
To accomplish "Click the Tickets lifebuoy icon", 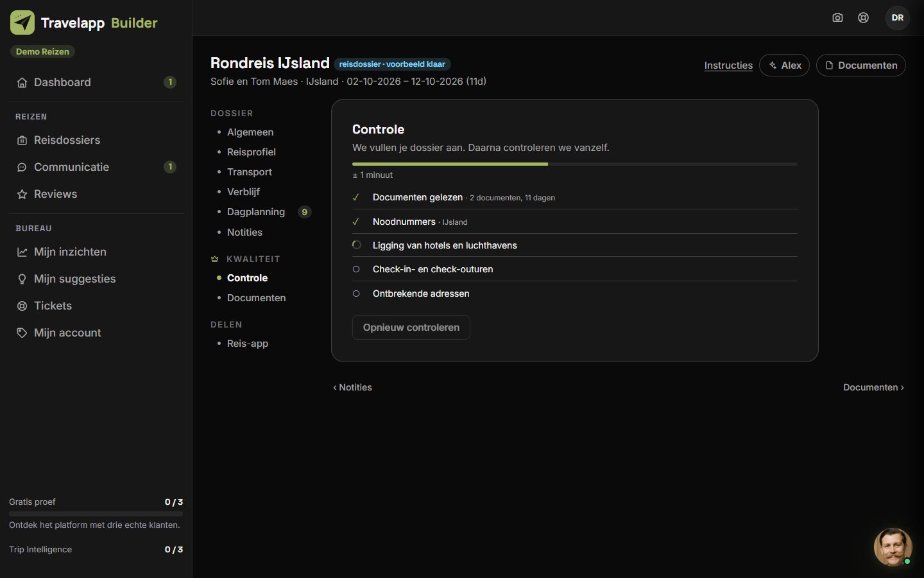I will tap(22, 306).
